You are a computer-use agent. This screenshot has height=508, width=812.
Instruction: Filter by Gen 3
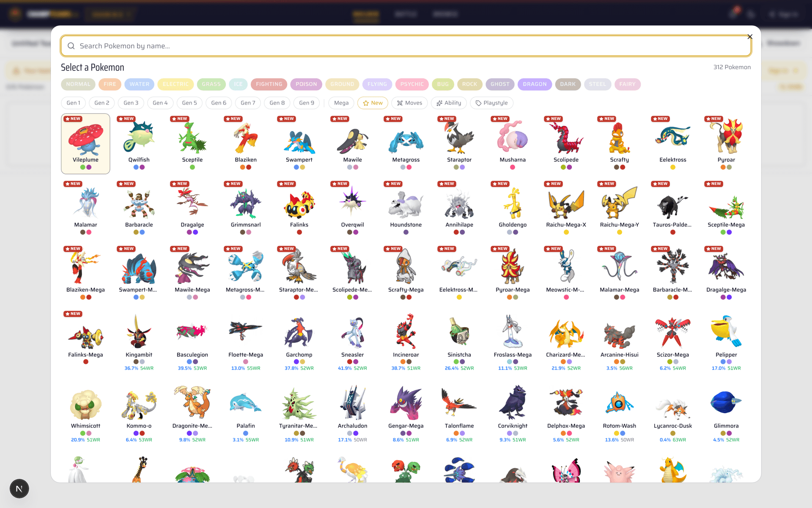coord(131,103)
